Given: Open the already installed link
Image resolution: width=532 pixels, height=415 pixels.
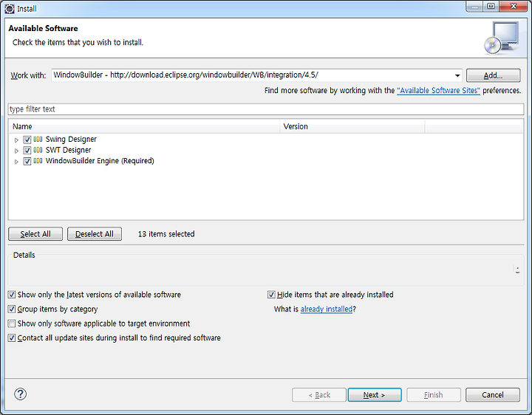Looking at the screenshot, I should (x=327, y=309).
